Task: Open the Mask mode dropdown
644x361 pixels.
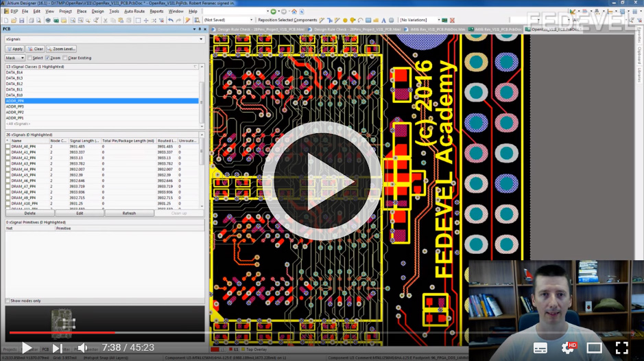Action: 15,58
